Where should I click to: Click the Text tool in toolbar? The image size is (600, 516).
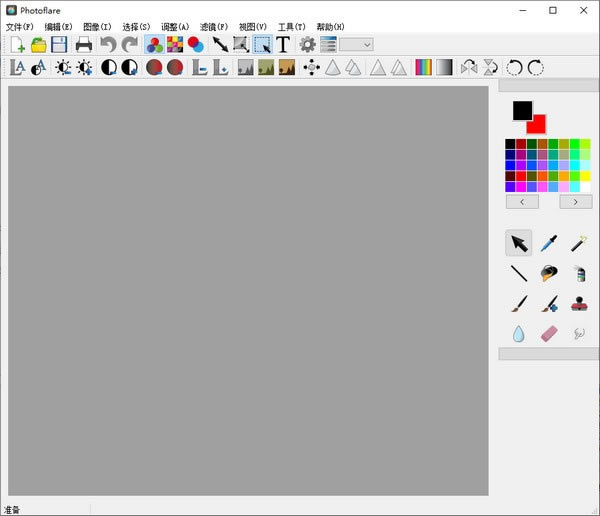click(283, 44)
